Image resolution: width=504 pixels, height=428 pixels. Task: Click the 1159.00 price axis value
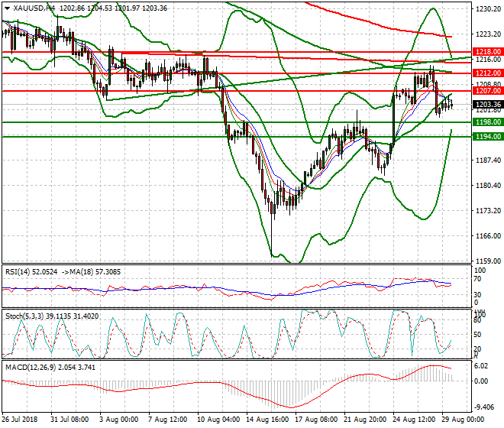(488, 261)
